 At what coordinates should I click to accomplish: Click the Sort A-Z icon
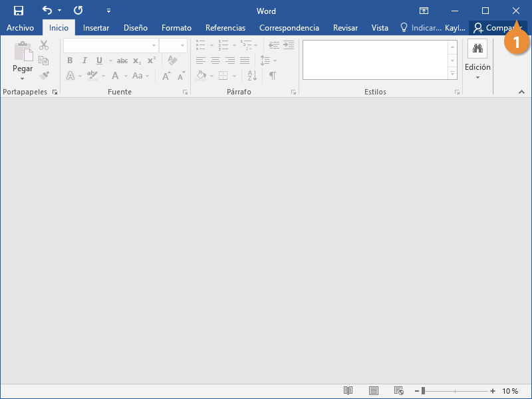[252, 76]
